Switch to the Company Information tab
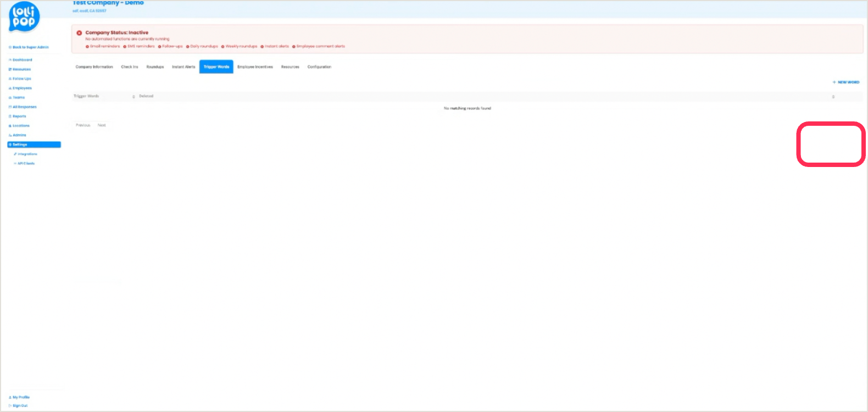The image size is (868, 412). [x=94, y=67]
